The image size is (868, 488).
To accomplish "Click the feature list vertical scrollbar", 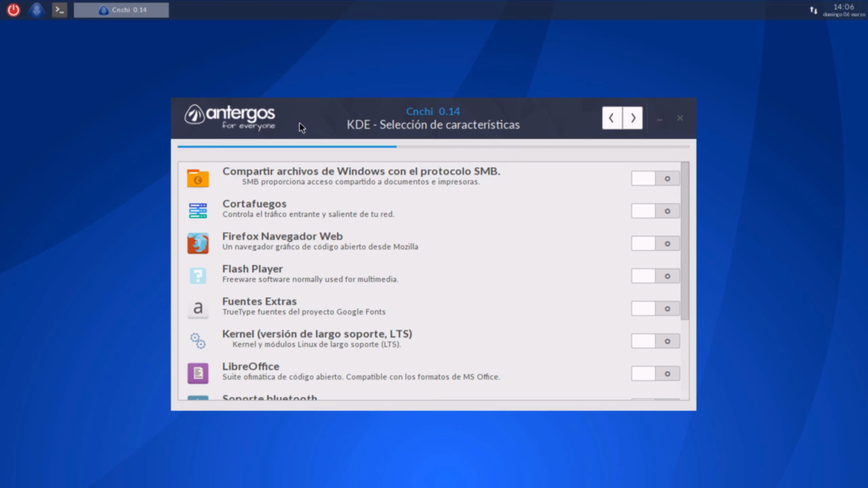I will click(685, 241).
